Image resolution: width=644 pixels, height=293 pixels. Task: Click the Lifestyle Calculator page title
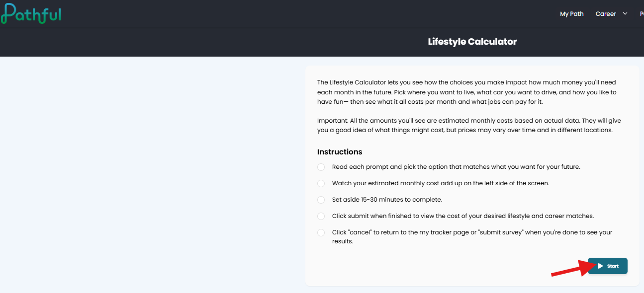tap(472, 42)
